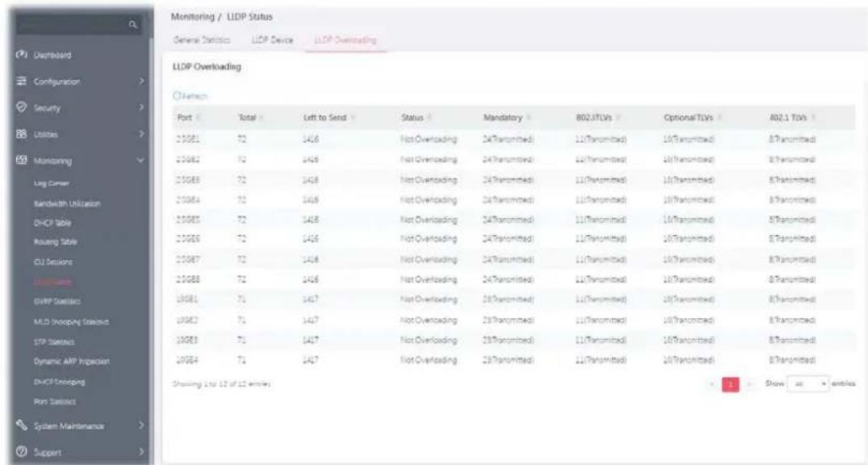Switch to the LLDP Device tab
This screenshot has width=868, height=465.
(x=273, y=40)
